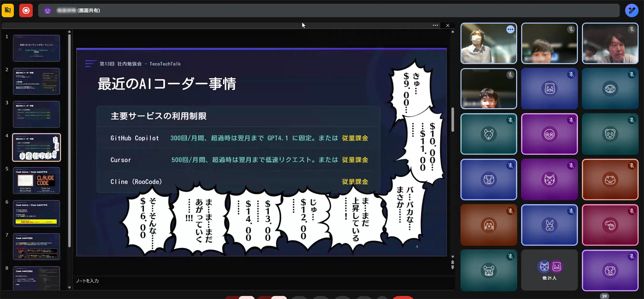644x299 pixels.
Task: Close the shared presentation panel with X
Action: pos(448,25)
